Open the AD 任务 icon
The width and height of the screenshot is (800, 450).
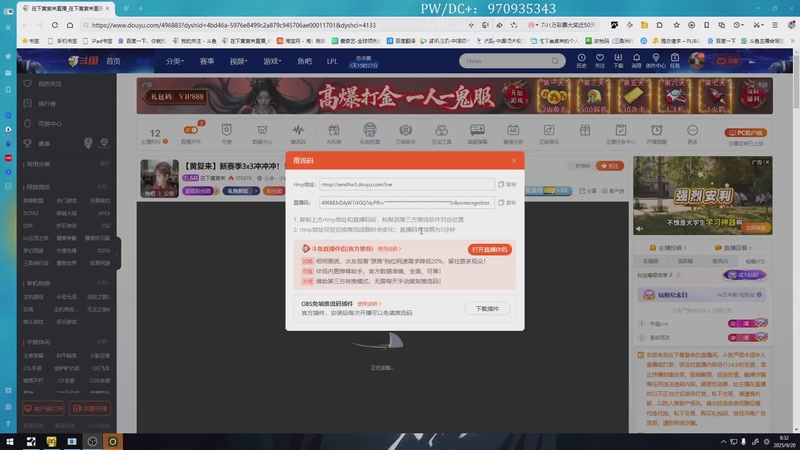[513, 134]
